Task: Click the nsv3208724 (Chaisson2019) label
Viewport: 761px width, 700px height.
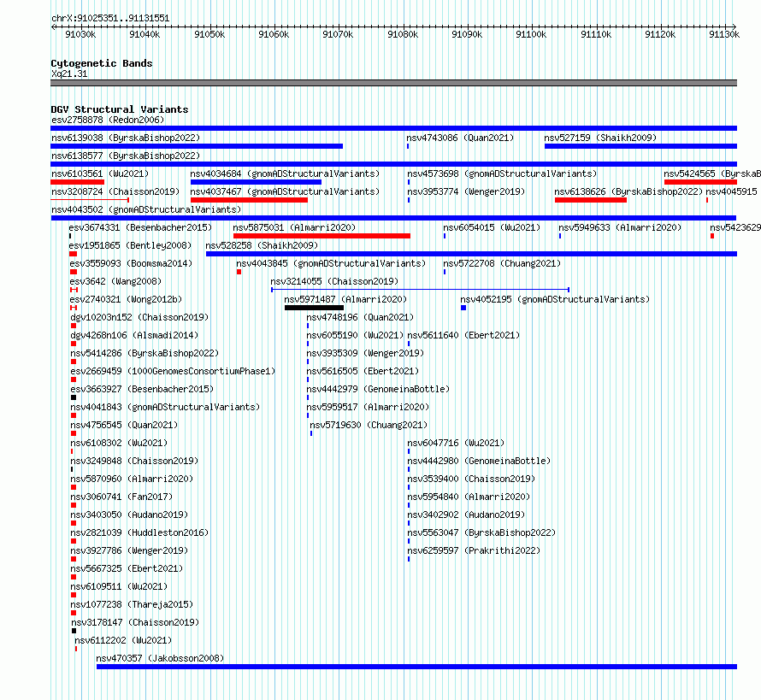Action: pyautogui.click(x=115, y=191)
